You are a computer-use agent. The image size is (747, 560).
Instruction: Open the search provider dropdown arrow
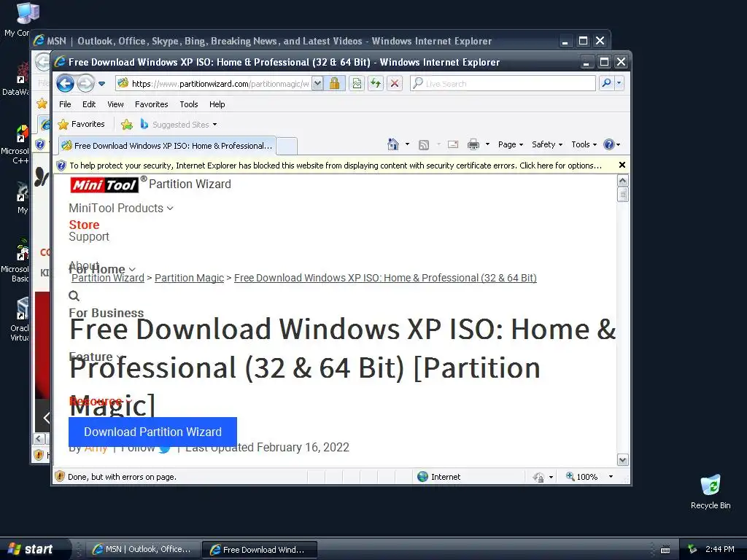619,83
